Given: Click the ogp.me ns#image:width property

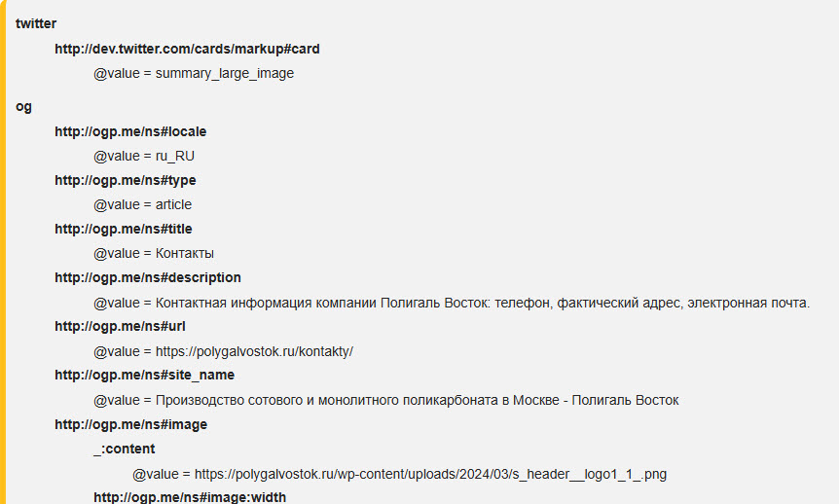Looking at the screenshot, I should (190, 497).
